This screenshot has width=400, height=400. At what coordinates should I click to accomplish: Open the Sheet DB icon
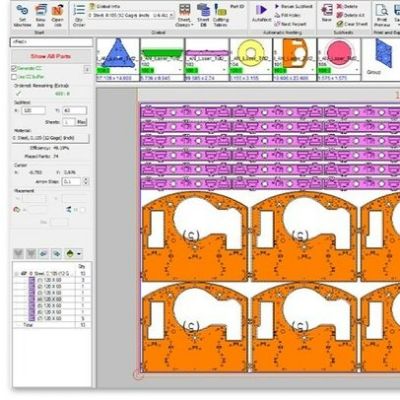click(203, 16)
